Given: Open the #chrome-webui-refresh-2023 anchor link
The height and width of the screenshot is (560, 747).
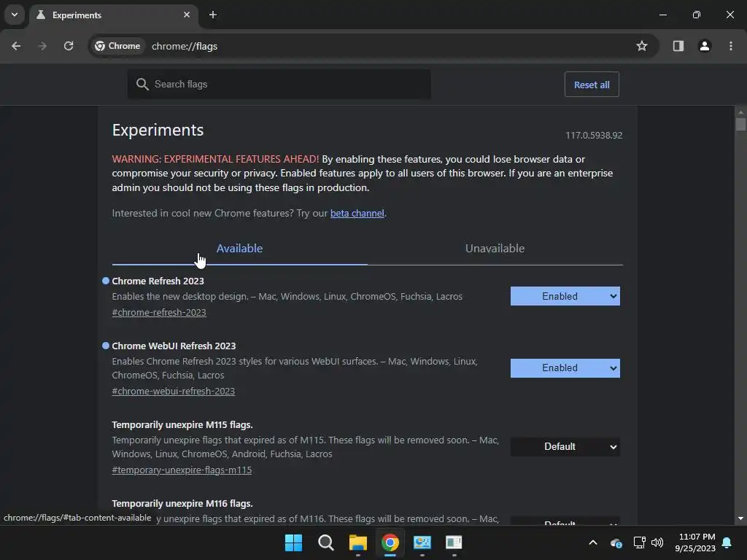Looking at the screenshot, I should (174, 391).
